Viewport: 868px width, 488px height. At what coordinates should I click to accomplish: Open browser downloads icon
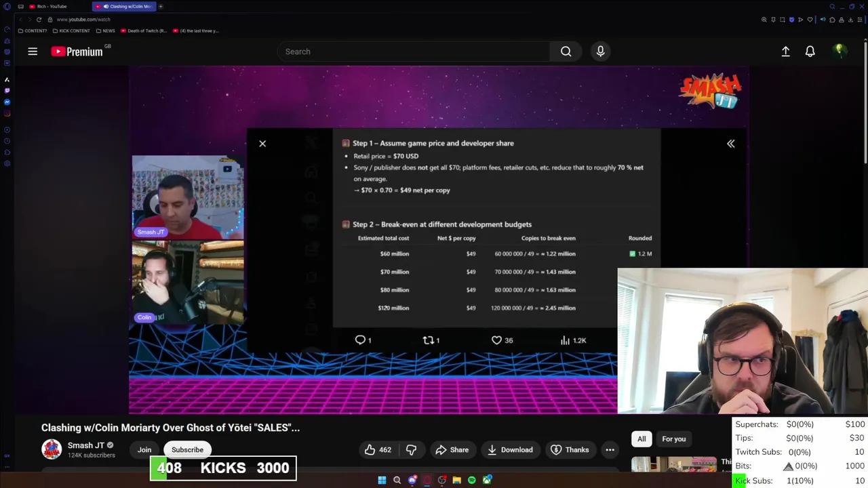[x=850, y=20]
